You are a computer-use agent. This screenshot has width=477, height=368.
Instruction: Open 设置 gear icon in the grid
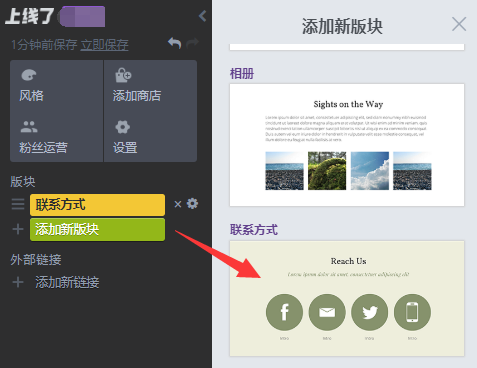122,127
